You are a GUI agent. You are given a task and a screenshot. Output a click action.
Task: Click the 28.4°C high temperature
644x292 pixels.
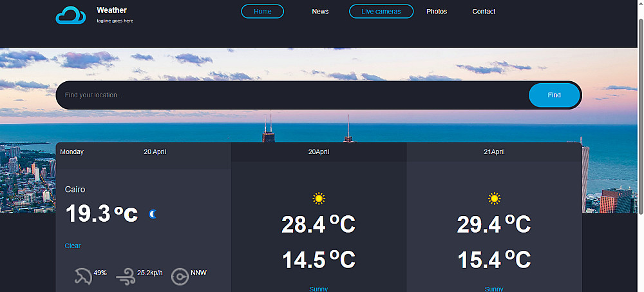coord(318,224)
